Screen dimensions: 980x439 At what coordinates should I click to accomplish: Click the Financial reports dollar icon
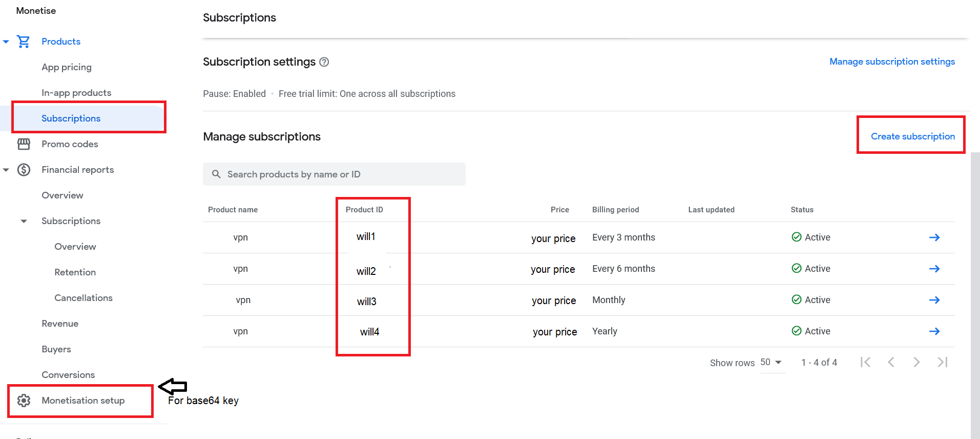(x=24, y=170)
